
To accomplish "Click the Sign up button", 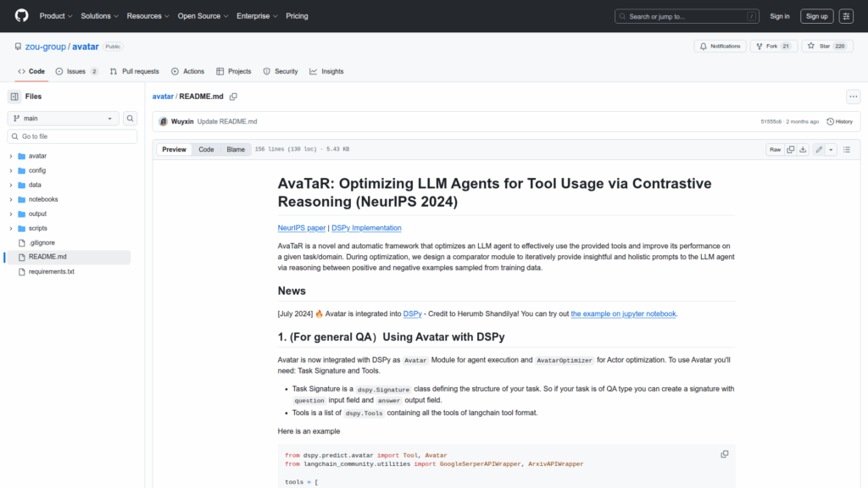I will pyautogui.click(x=816, y=16).
